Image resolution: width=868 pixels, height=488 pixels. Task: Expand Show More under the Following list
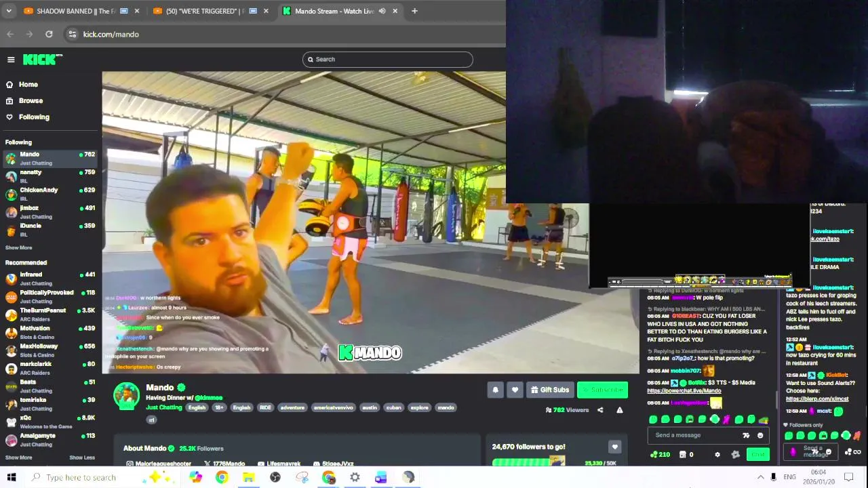[x=18, y=248]
